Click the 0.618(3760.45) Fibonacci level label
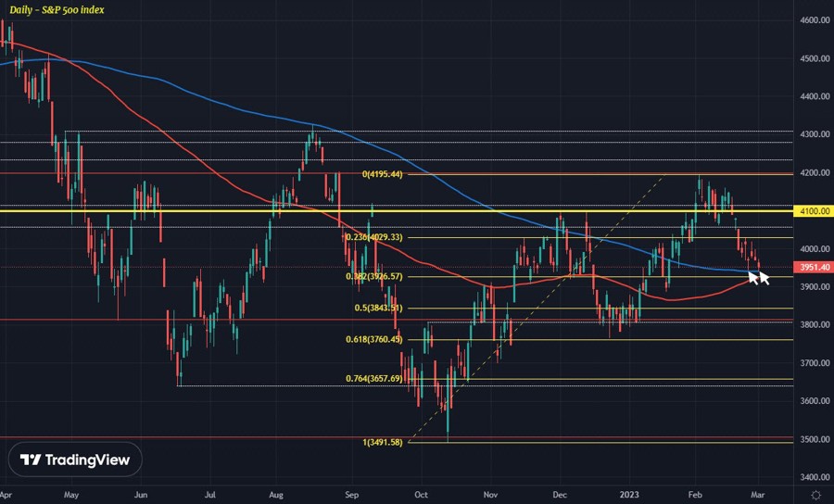834x504 pixels. pos(374,339)
